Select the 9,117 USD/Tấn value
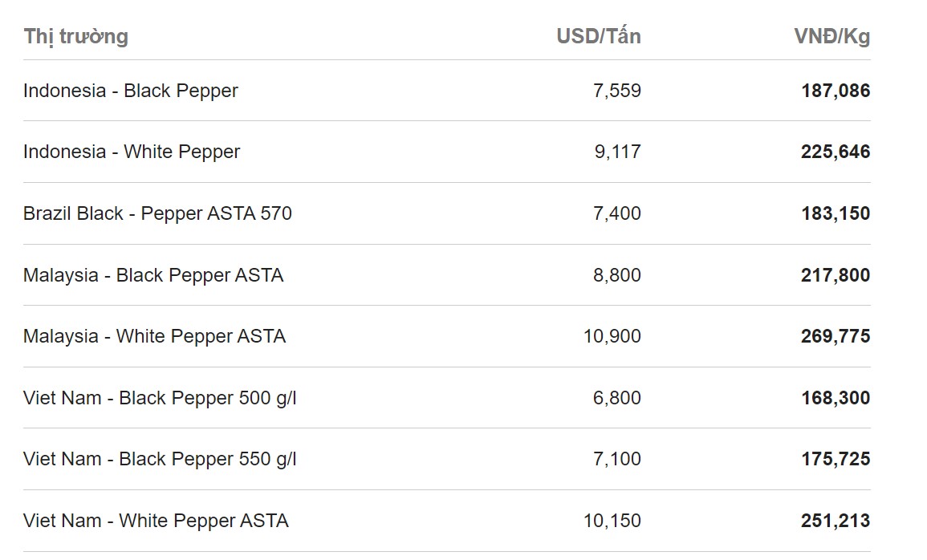This screenshot has height=560, width=927. pos(617,152)
